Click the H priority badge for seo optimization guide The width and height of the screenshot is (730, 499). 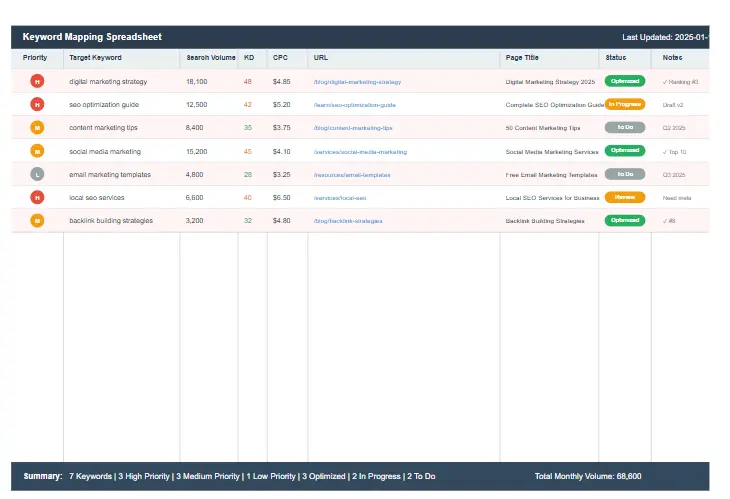[x=37, y=104]
